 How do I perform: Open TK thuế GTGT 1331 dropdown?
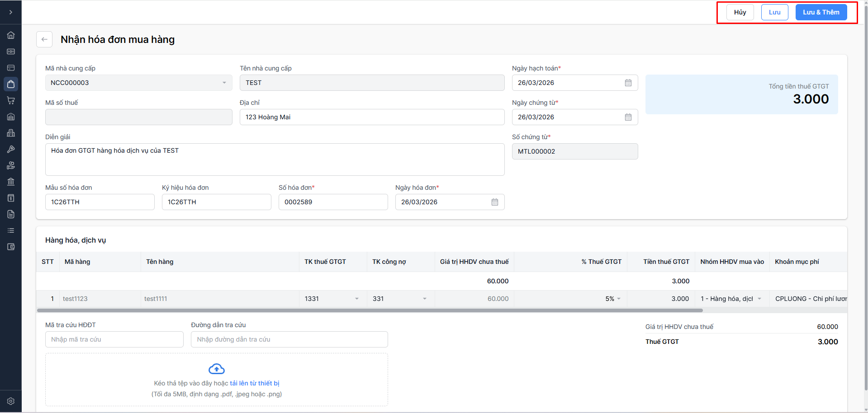(x=356, y=299)
